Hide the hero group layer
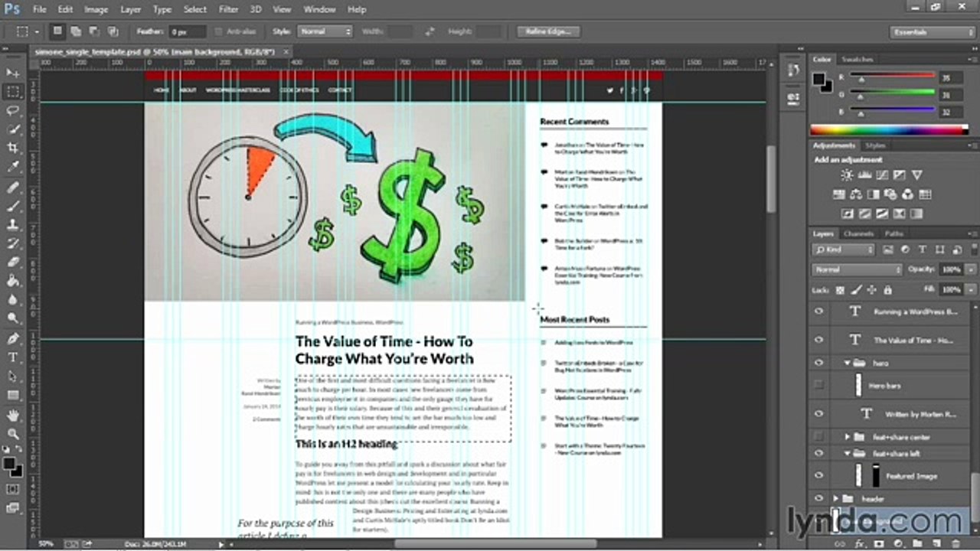This screenshot has width=980, height=551. click(x=819, y=363)
